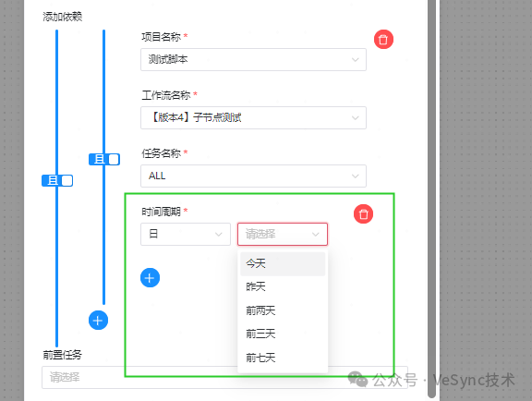The height and width of the screenshot is (401, 532).
Task: Select 今天 from the dropdown list
Action: pyautogui.click(x=283, y=264)
